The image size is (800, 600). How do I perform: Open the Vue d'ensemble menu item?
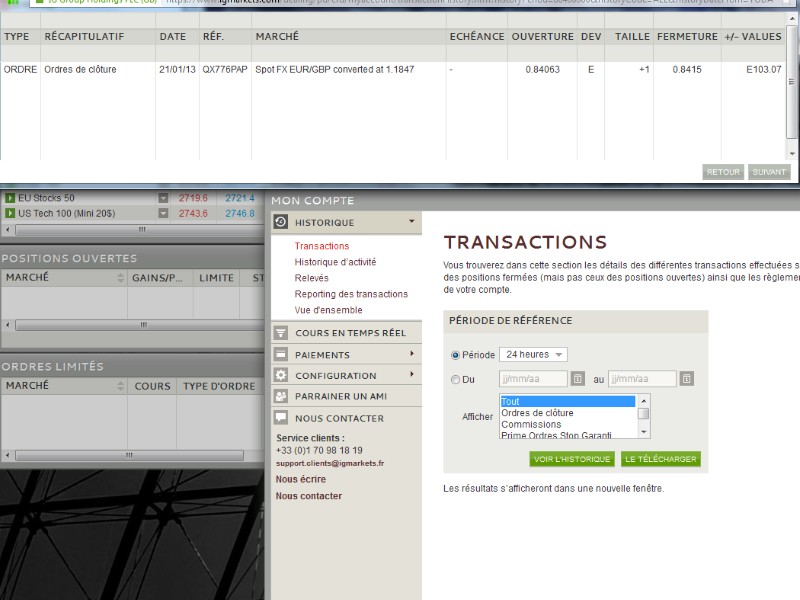click(328, 310)
